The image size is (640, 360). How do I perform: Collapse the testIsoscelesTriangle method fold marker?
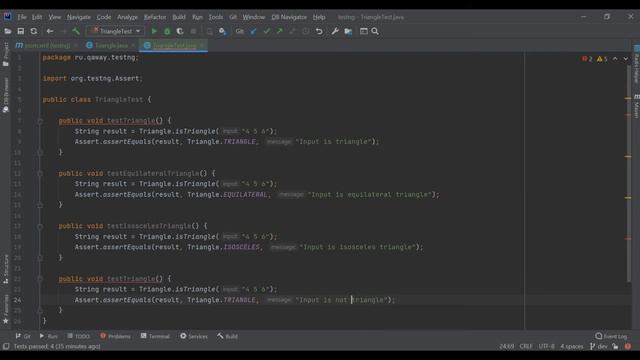[x=40, y=226]
